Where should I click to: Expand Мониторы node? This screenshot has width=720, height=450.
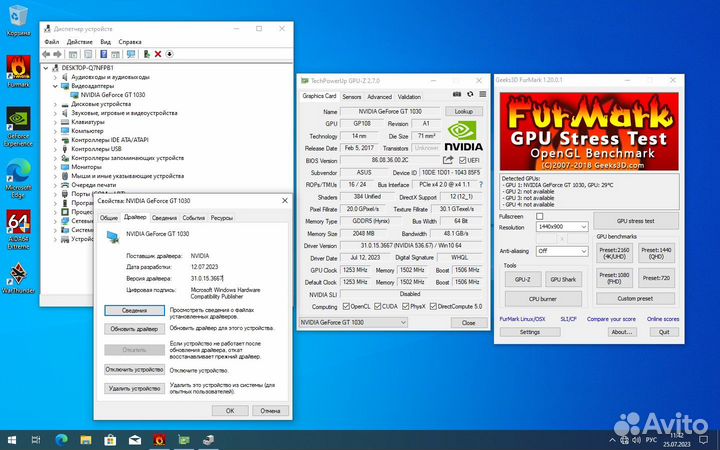pyautogui.click(x=55, y=167)
